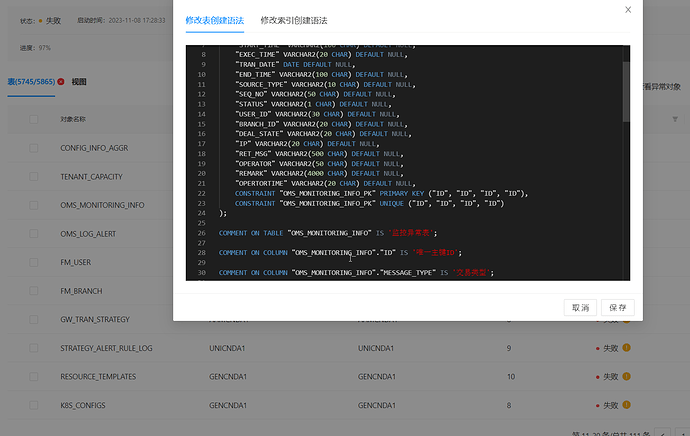The image size is (690, 436).
Task: Click the RESOURCE_TEMPLATES object name
Action: coord(98,377)
